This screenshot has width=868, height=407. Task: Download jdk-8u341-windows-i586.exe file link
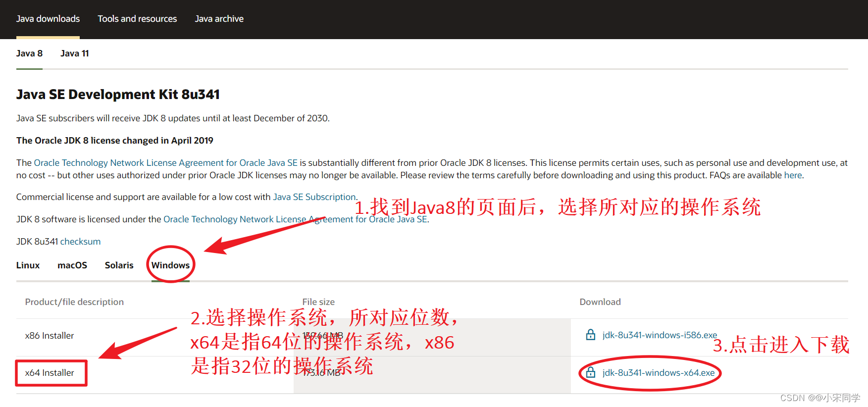click(x=660, y=335)
